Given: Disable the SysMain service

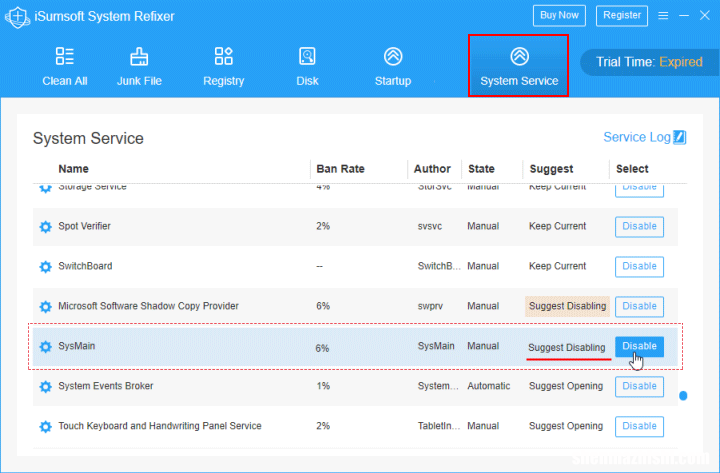Looking at the screenshot, I should coord(639,346).
